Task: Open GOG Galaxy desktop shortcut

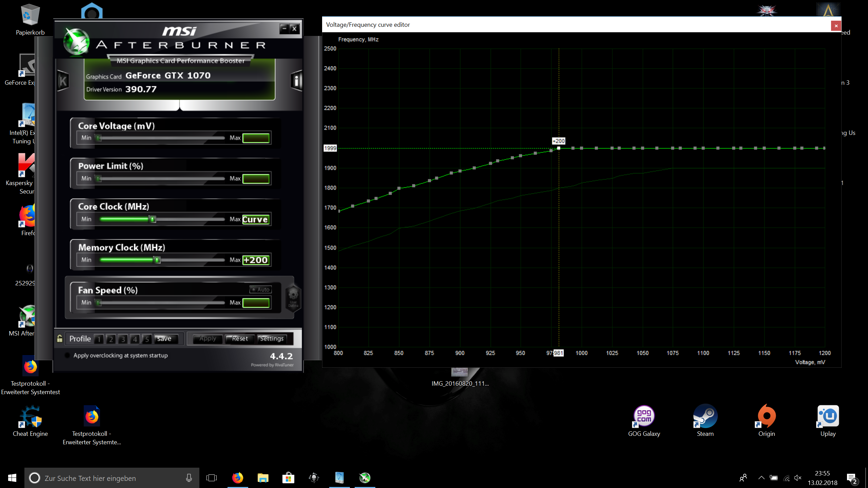Action: [x=644, y=421]
